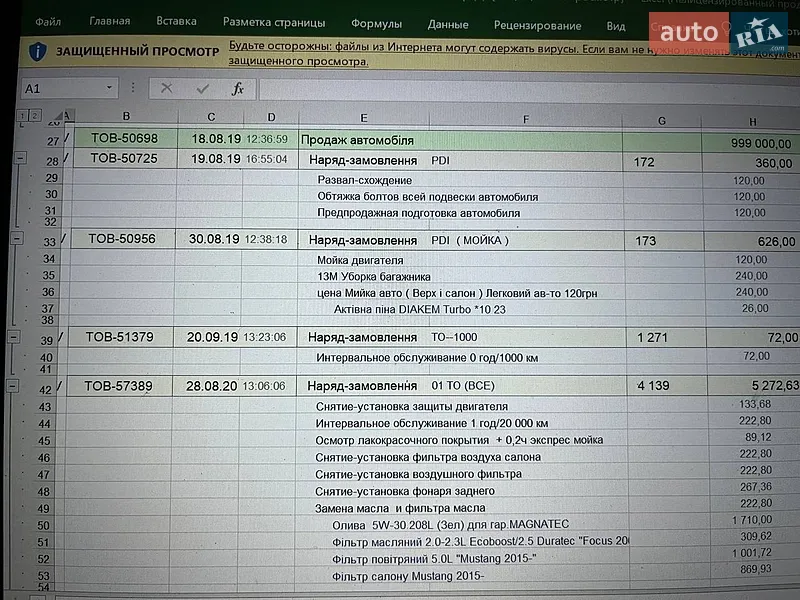The image size is (800, 600).
Task: Select column header F
Action: click(526, 119)
